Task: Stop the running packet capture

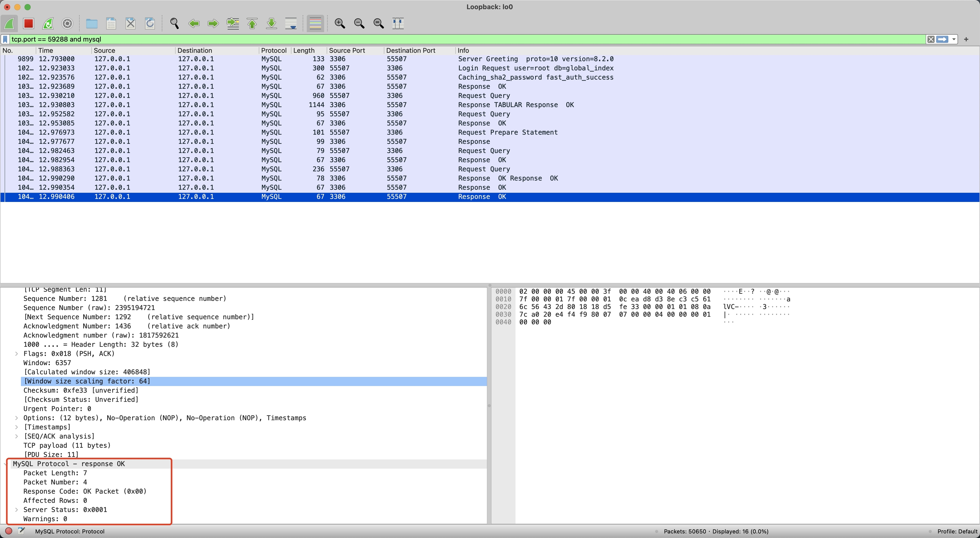Action: click(29, 23)
